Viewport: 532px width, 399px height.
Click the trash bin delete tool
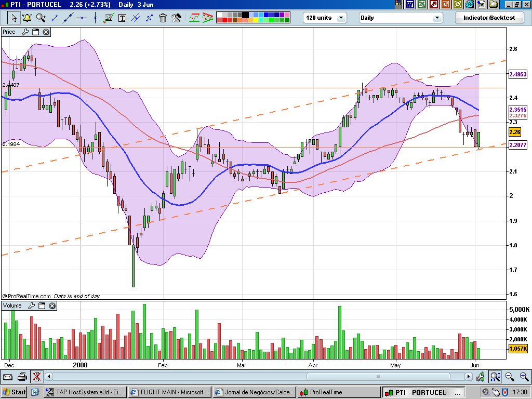tap(163, 18)
